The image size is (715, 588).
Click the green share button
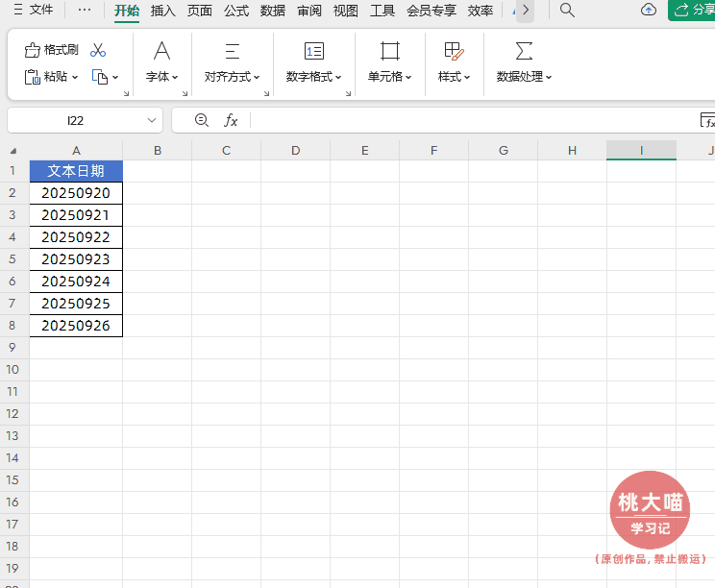click(x=691, y=10)
